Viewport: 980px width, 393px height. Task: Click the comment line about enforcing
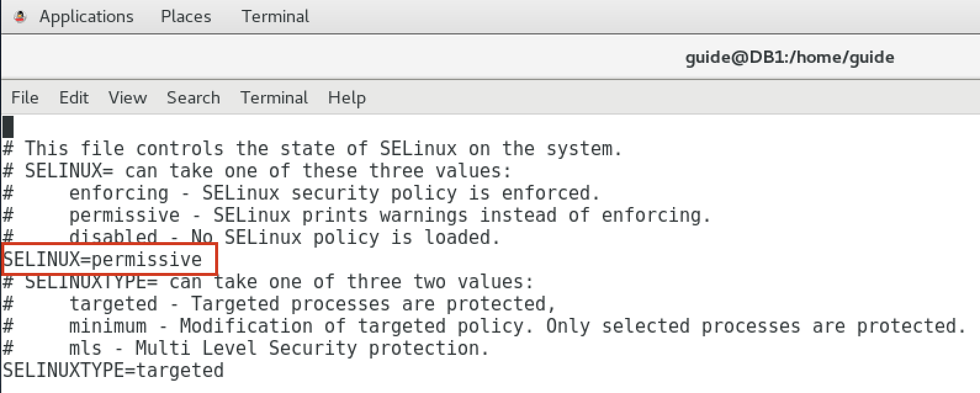[301, 193]
